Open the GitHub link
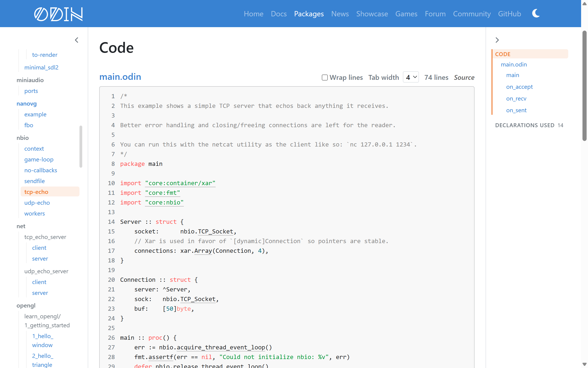The height and width of the screenshot is (368, 588). coord(509,14)
